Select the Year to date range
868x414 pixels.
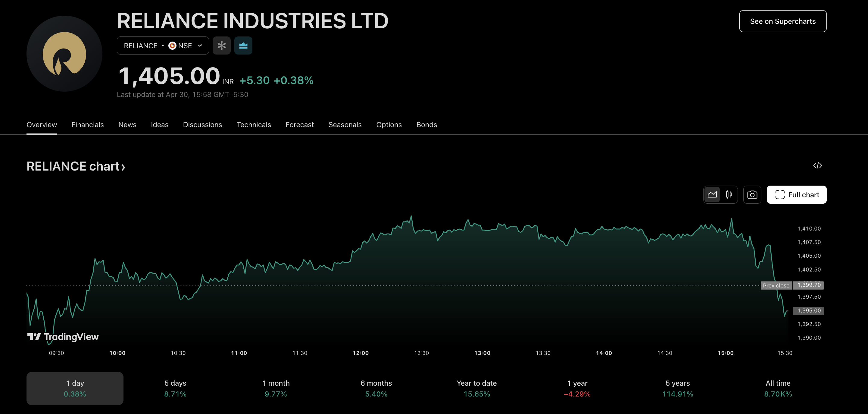coord(476,388)
